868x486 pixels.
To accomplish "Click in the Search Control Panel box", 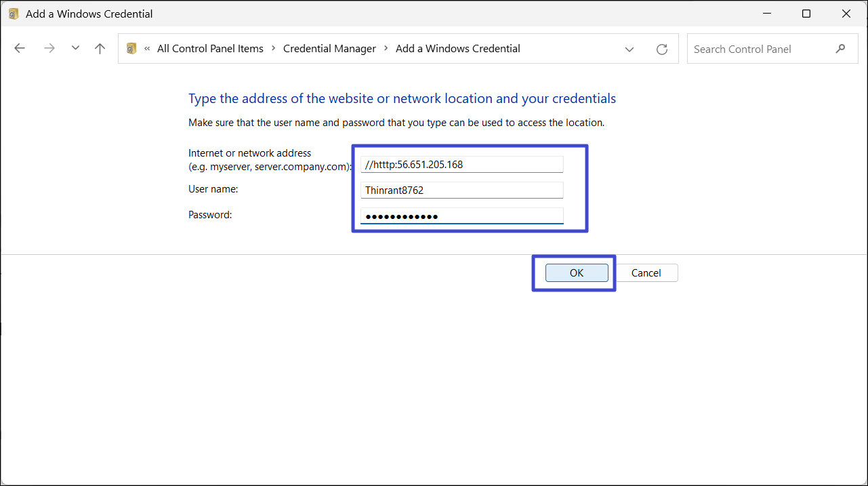I will tap(759, 49).
